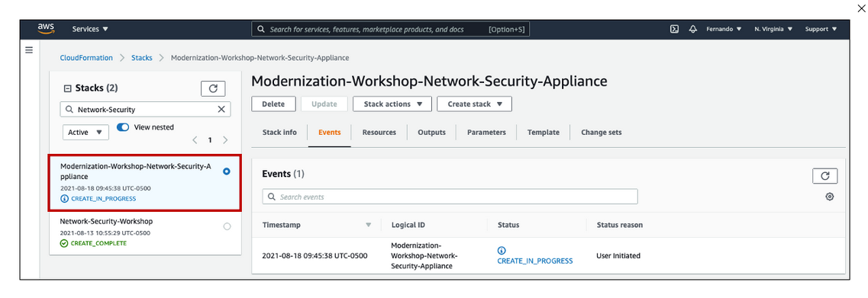Click the Status reason column header
Screen dimensions: 868x298
(x=619, y=225)
